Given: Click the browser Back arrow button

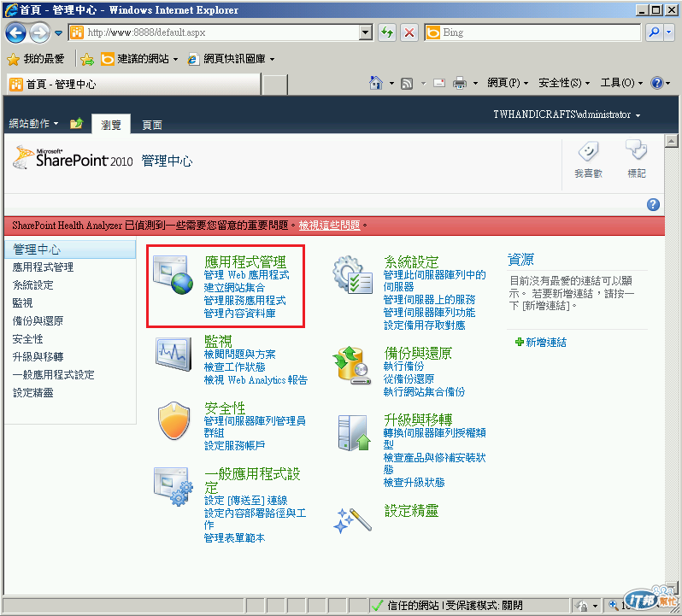Looking at the screenshot, I should pyautogui.click(x=15, y=32).
